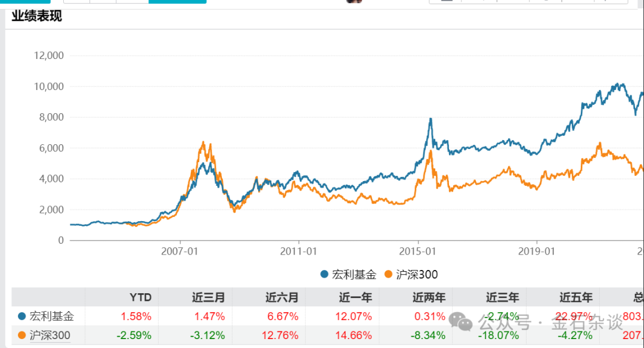Click the 2007-01 label on time axis

pyautogui.click(x=179, y=252)
